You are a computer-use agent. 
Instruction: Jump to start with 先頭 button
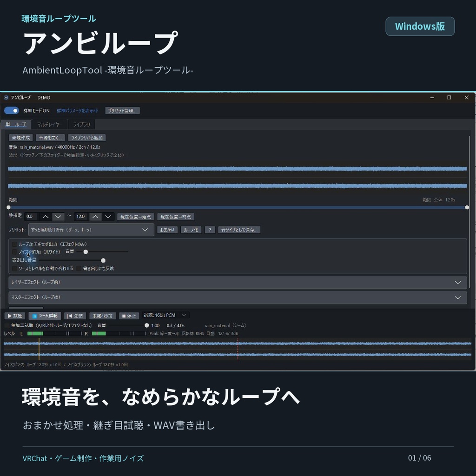click(x=75, y=316)
